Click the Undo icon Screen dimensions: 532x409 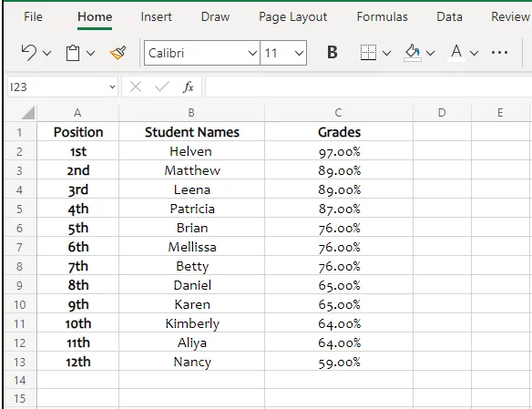[x=29, y=53]
